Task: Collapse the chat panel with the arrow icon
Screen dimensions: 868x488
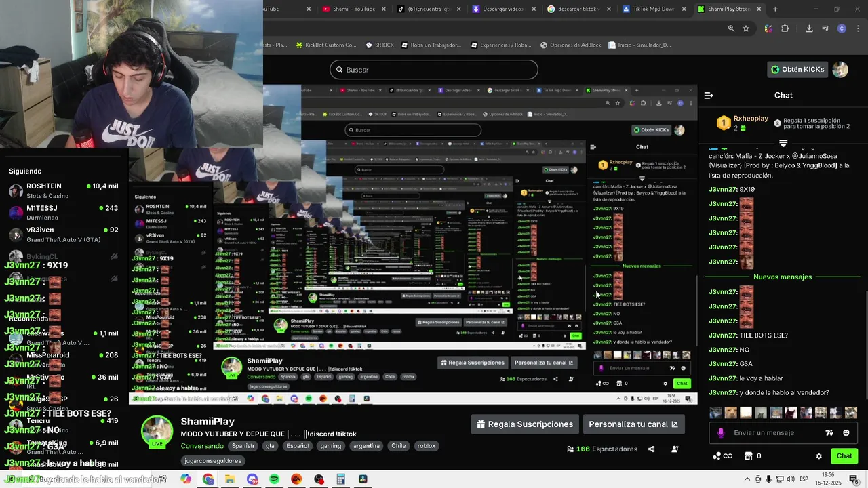Action: [x=709, y=96]
